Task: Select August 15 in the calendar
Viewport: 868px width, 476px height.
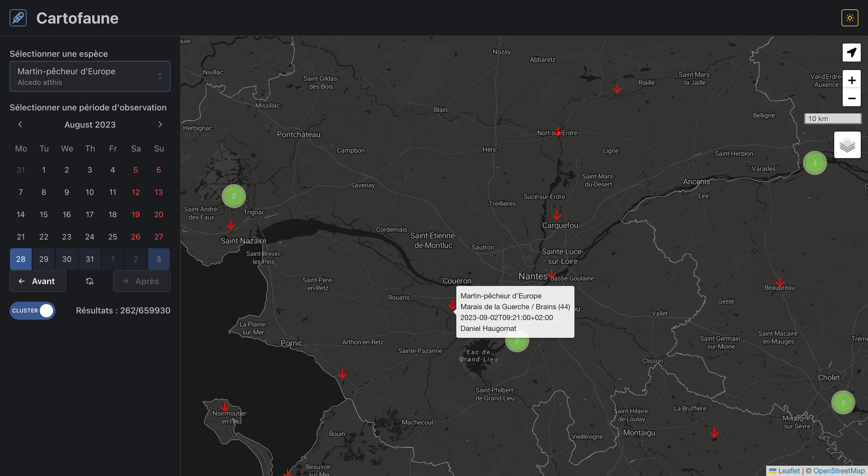Action: click(44, 215)
